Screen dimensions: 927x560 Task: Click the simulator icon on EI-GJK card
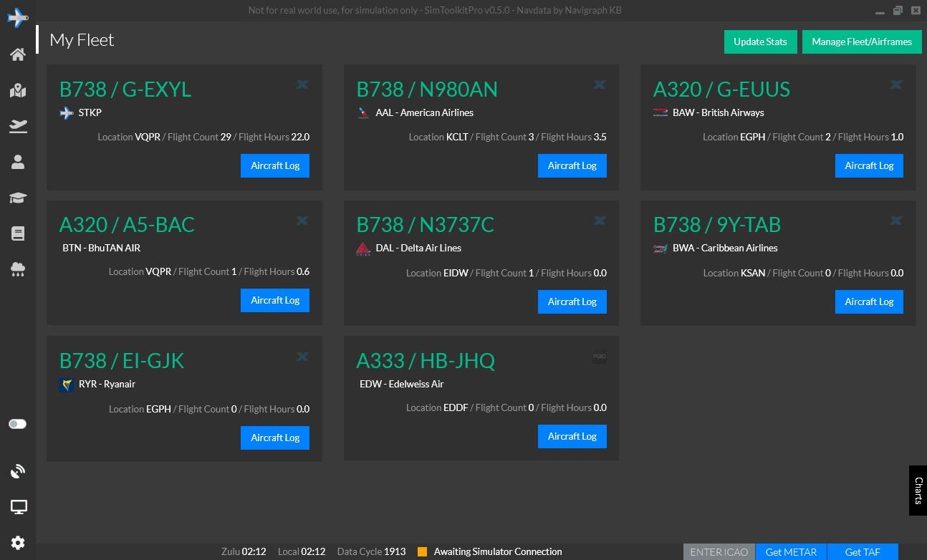click(302, 357)
